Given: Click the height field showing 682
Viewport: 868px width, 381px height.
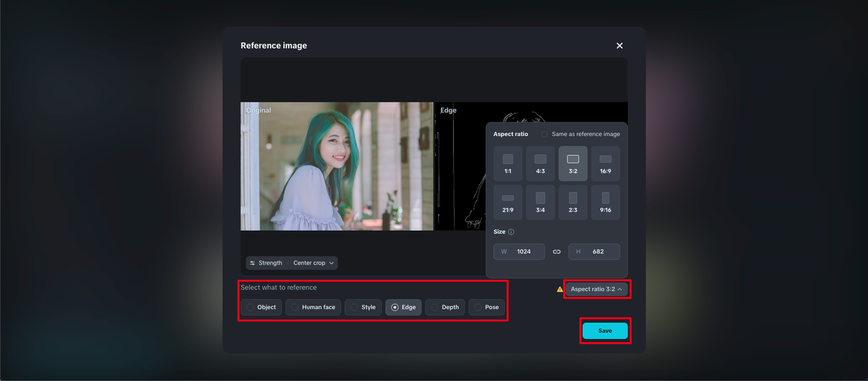Looking at the screenshot, I should (594, 252).
